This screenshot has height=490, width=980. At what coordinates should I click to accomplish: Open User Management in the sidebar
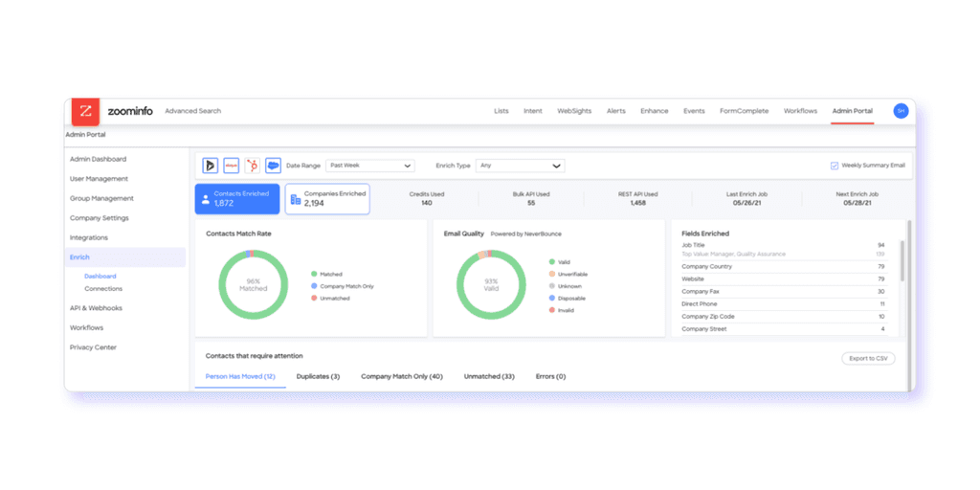(x=99, y=179)
